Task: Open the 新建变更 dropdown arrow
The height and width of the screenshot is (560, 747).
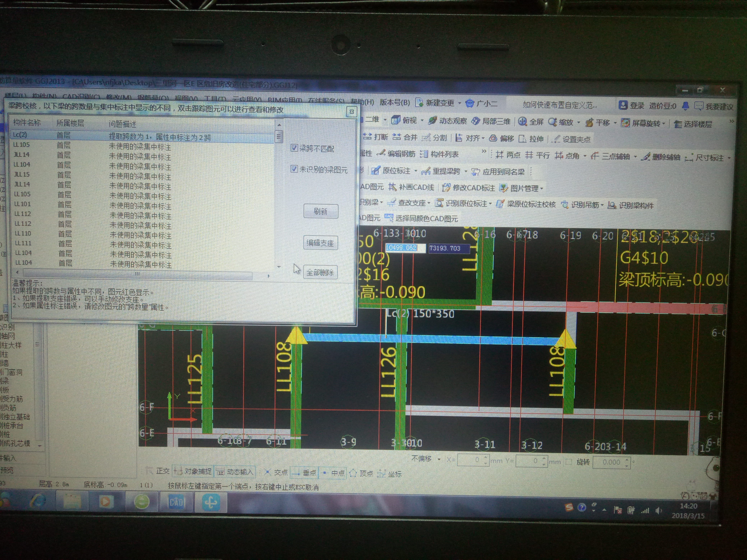Action: click(x=460, y=103)
